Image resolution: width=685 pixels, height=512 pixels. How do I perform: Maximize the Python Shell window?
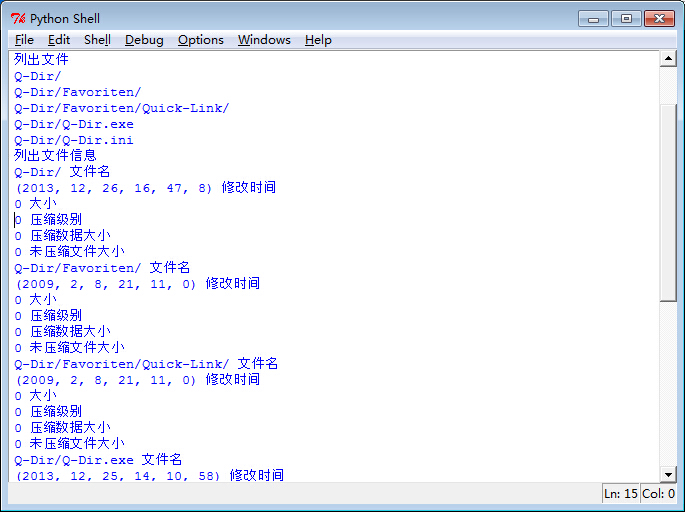point(626,19)
